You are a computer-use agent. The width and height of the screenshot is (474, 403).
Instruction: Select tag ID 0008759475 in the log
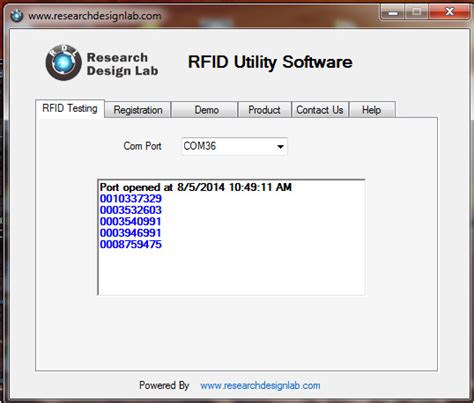[x=131, y=244]
